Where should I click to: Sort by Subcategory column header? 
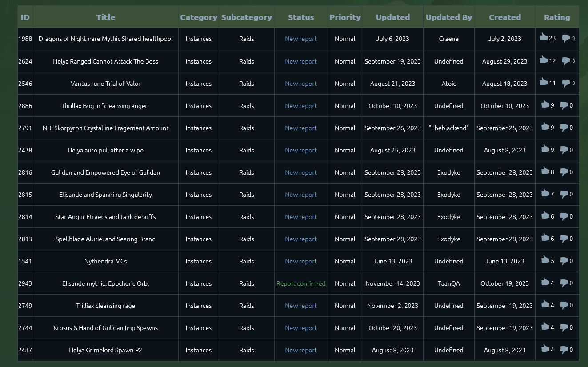tap(247, 17)
